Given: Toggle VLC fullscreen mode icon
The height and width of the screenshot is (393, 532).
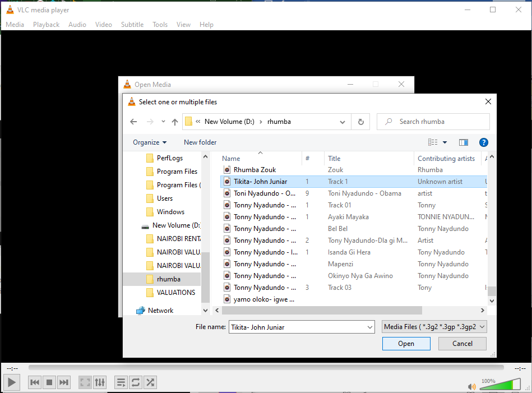Looking at the screenshot, I should 85,382.
